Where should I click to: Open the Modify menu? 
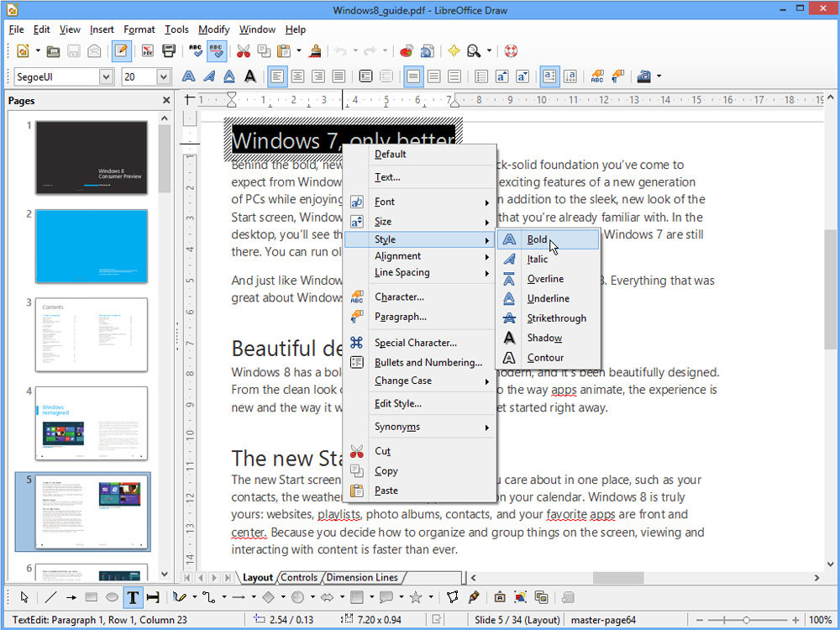pyautogui.click(x=213, y=29)
